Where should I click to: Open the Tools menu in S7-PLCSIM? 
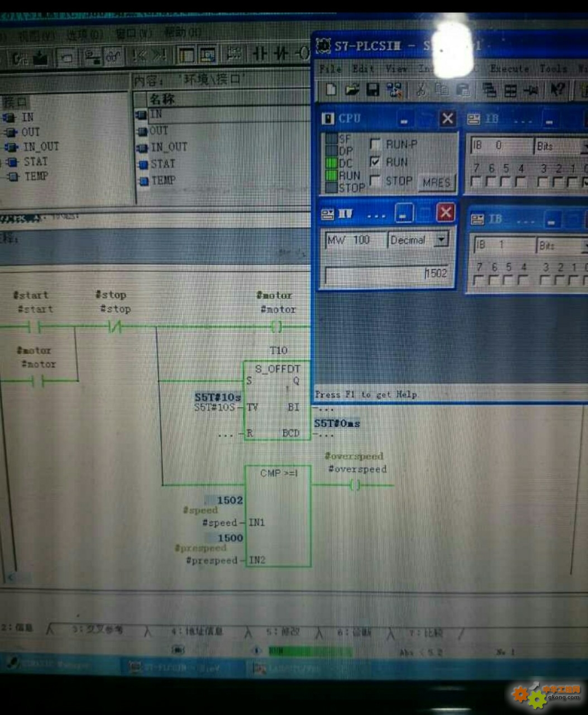pos(553,69)
